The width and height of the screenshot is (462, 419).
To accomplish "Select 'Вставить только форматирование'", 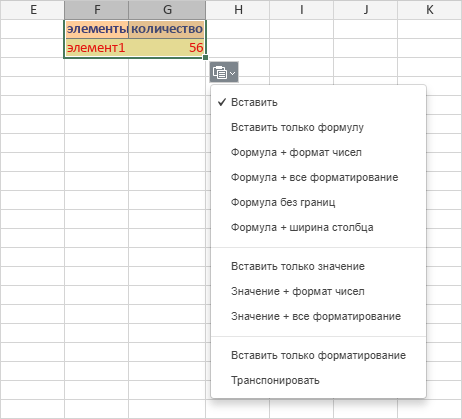I will [319, 355].
